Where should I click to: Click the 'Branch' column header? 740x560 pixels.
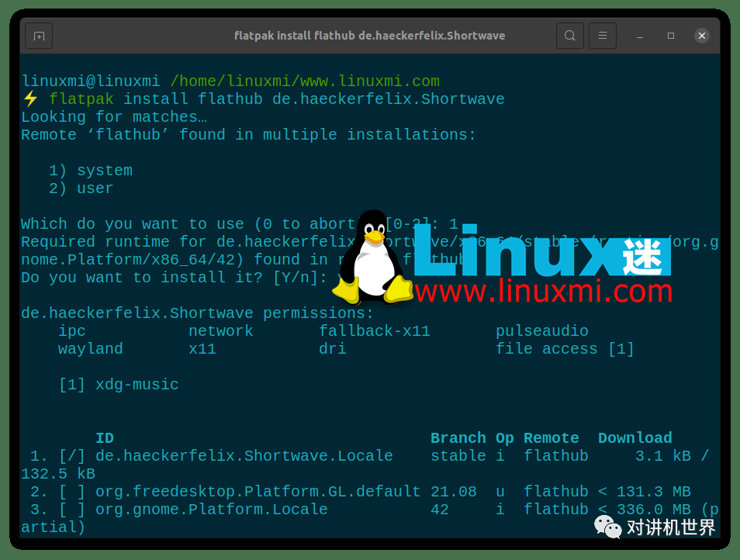[x=458, y=438]
